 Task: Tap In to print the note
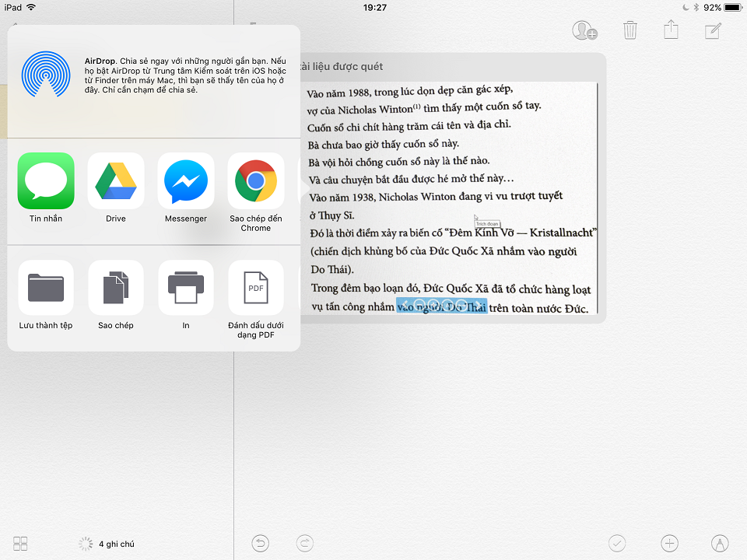pos(185,287)
